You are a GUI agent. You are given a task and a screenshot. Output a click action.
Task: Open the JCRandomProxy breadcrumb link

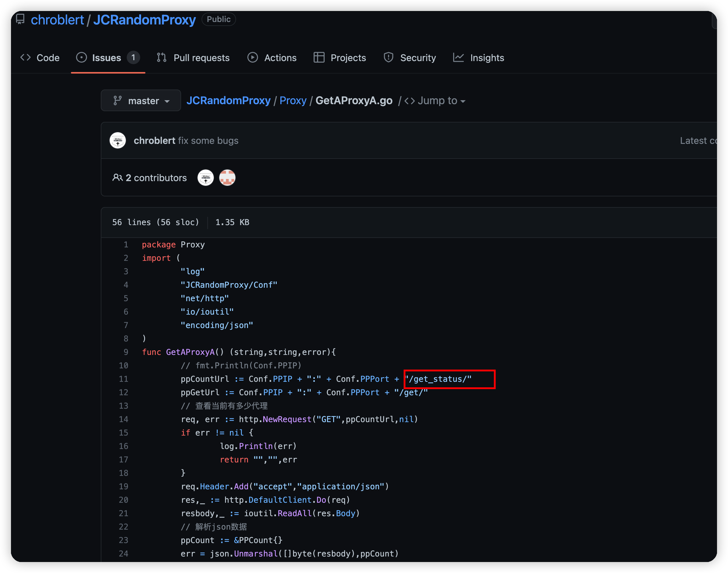tap(228, 100)
